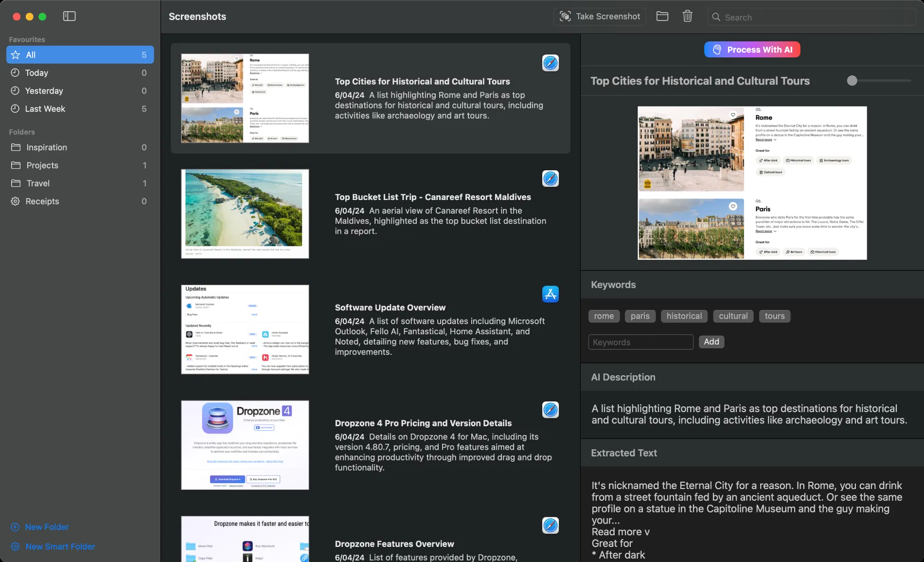Open the Last Week filter
Image resolution: width=924 pixels, height=562 pixels.
45,109
